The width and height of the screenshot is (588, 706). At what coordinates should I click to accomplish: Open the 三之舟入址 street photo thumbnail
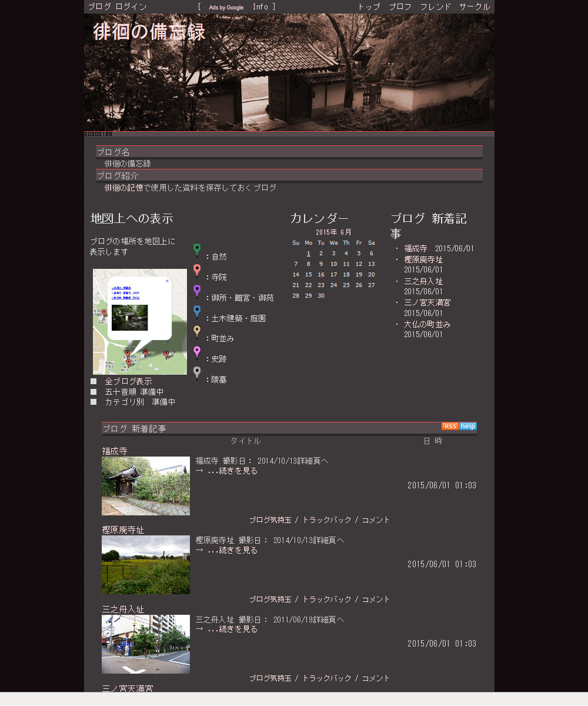(146, 644)
